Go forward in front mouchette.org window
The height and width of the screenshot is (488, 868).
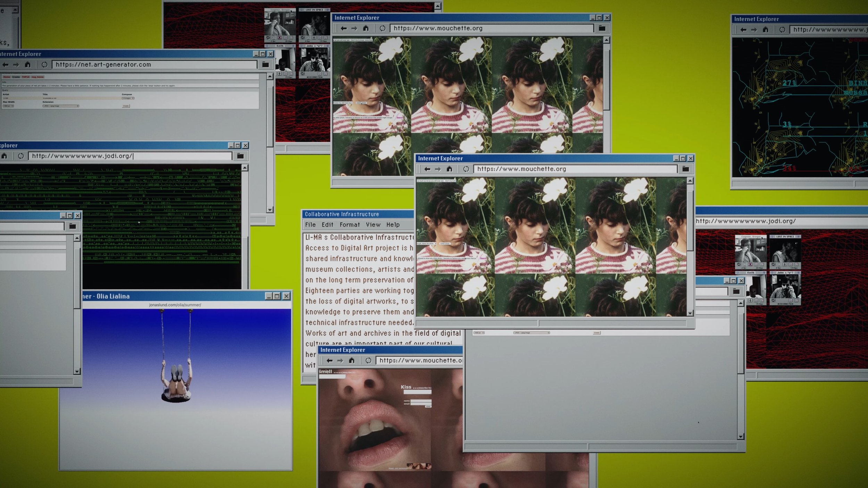point(438,169)
